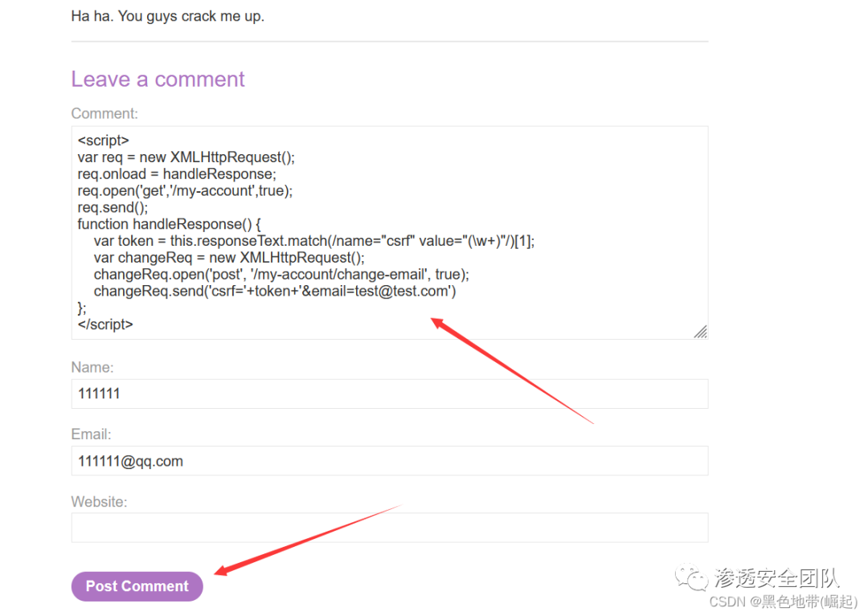Click the line with changeReq.send('csrf='...)

275,291
